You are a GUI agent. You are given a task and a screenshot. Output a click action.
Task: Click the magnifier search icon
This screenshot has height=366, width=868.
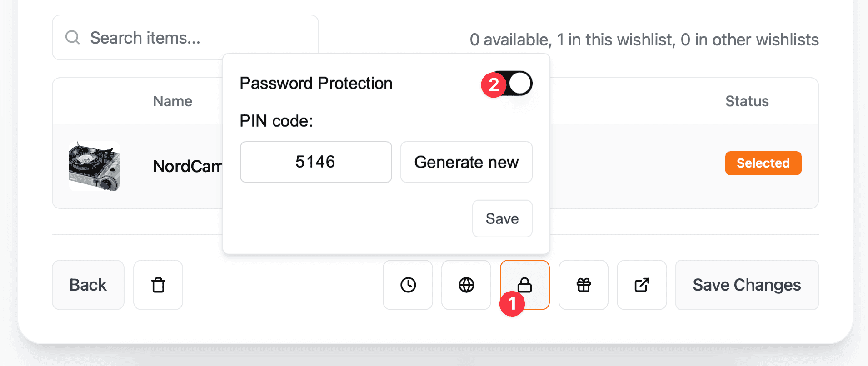[73, 37]
